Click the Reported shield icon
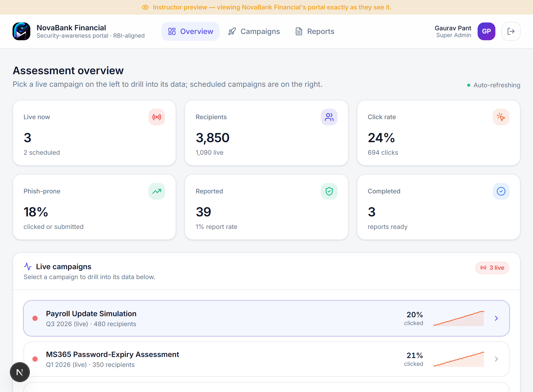The image size is (533, 392). (x=329, y=191)
